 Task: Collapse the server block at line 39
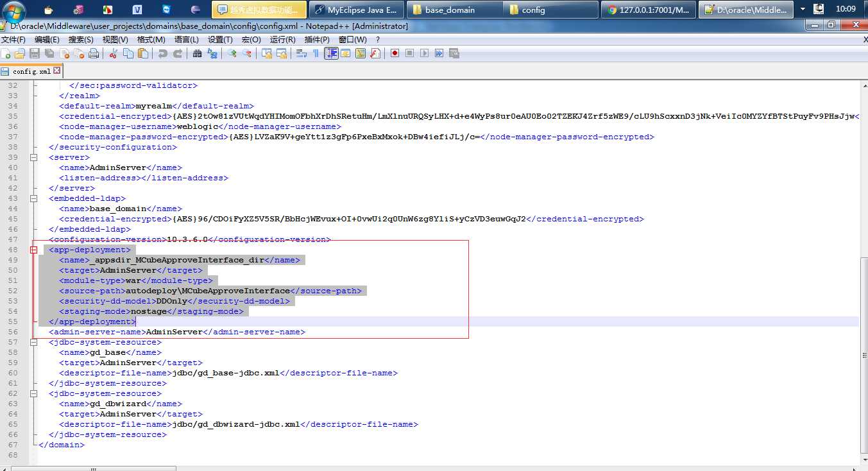point(33,157)
